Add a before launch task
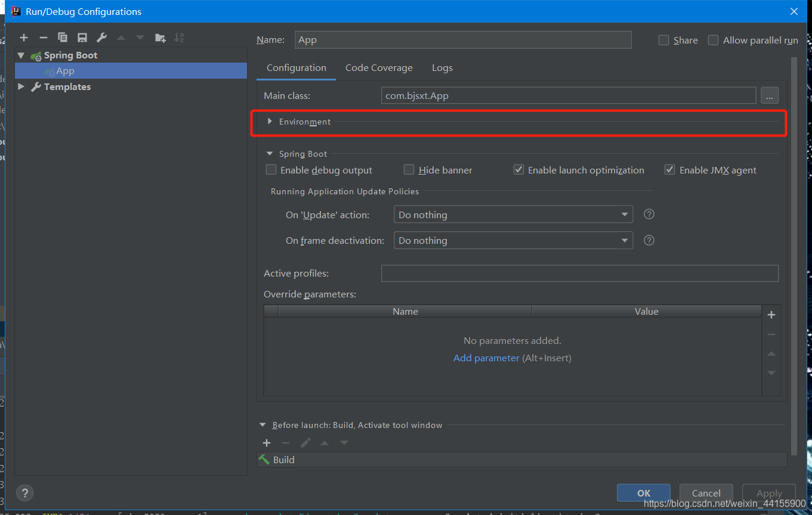Screen dimensions: 812x515 267,443
